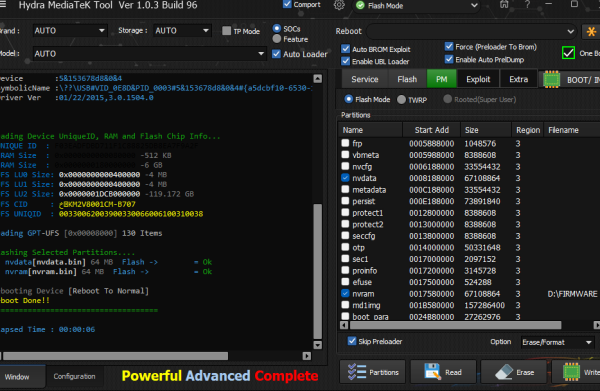Switch to the Flash tab
Image resolution: width=600 pixels, height=391 pixels.
pyautogui.click(x=407, y=79)
